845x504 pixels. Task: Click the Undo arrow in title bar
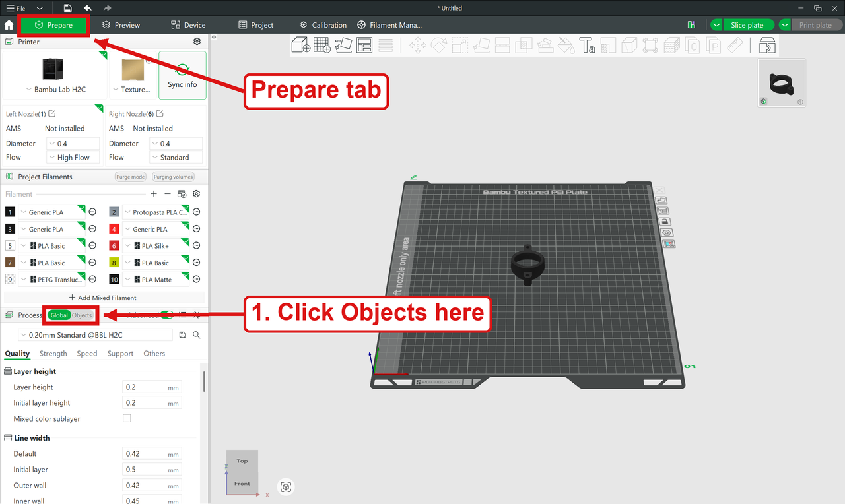[x=87, y=8]
